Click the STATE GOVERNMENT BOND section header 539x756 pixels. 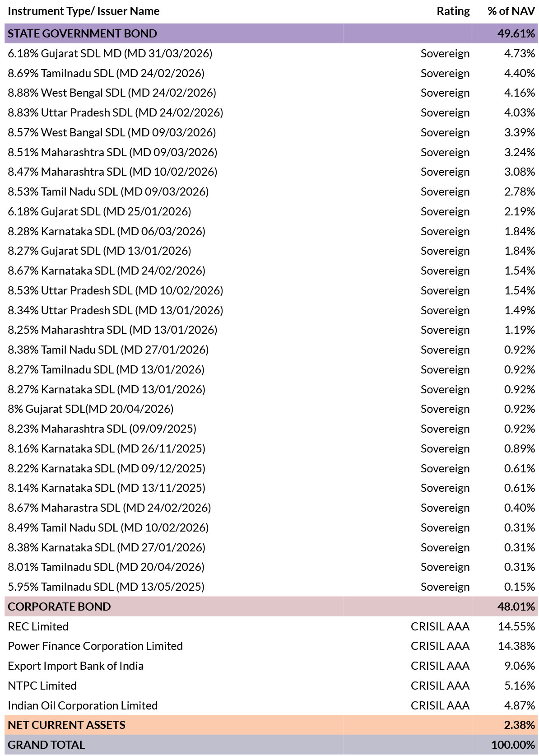[83, 33]
